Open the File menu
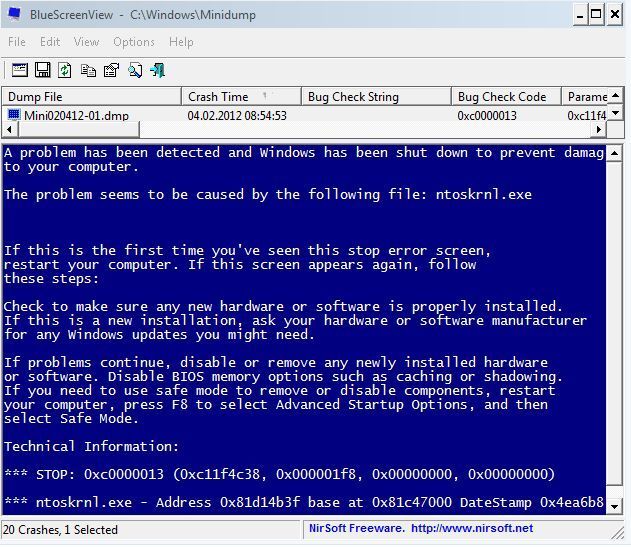 (x=17, y=42)
